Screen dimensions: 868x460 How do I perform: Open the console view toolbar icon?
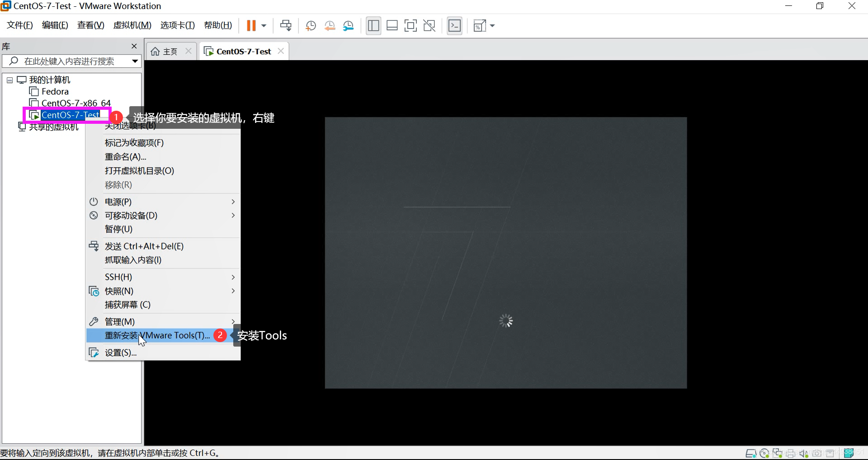454,26
